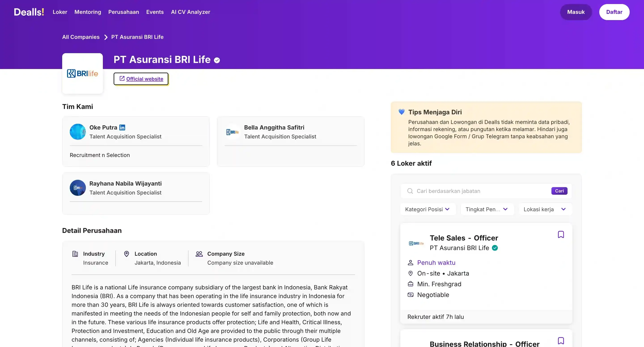This screenshot has width=644, height=347.
Task: Open the Tele Sales - Officer job
Action: click(464, 238)
